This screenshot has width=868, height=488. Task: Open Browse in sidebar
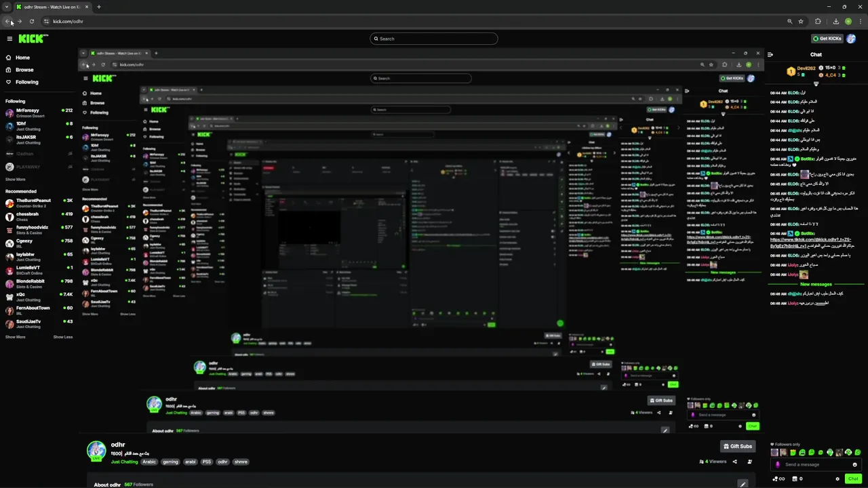point(24,70)
